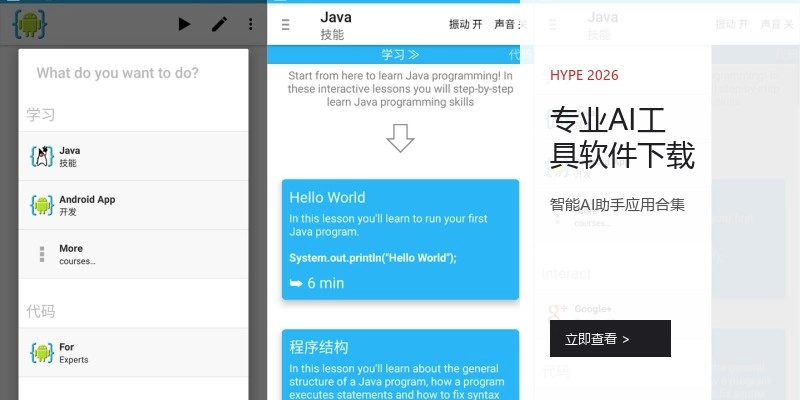Open hamburger menu in Java screen
Screen dimensions: 800x400
[286, 24]
